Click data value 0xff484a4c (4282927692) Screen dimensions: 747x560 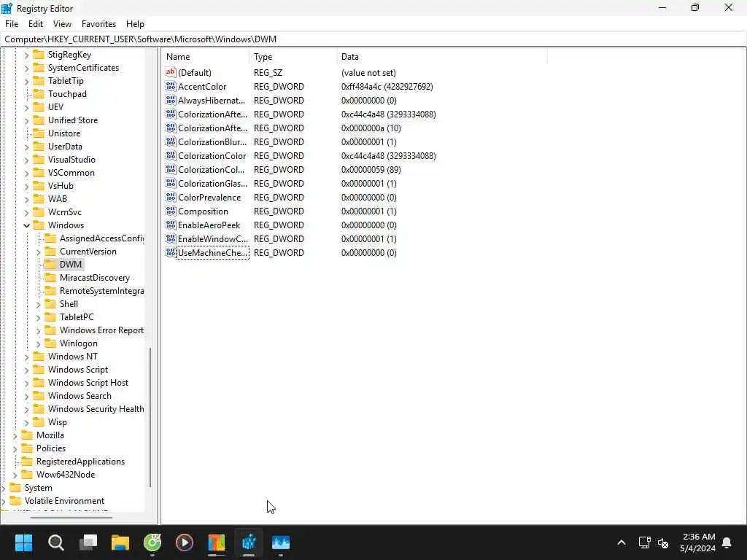(387, 87)
